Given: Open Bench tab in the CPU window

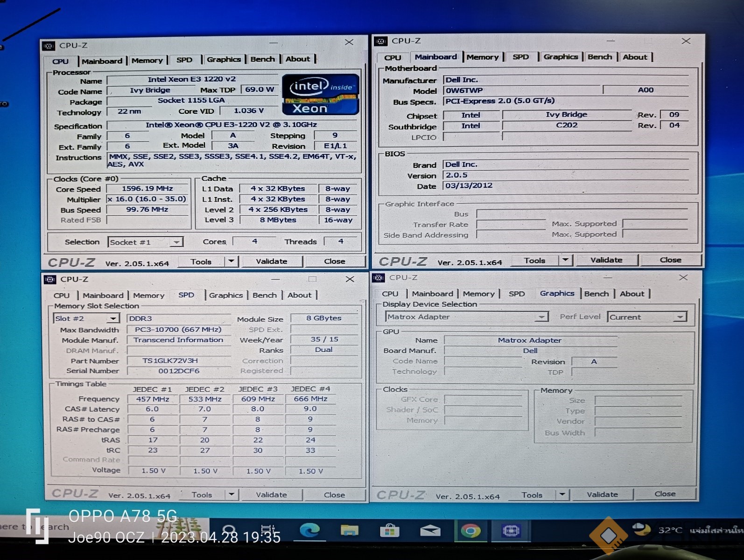Looking at the screenshot, I should pos(262,59).
